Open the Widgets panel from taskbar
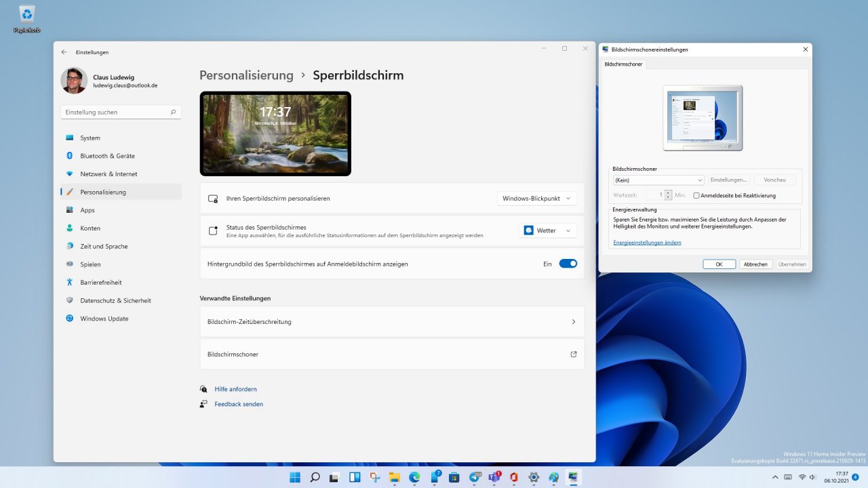Image resolution: width=868 pixels, height=488 pixels. point(355,477)
